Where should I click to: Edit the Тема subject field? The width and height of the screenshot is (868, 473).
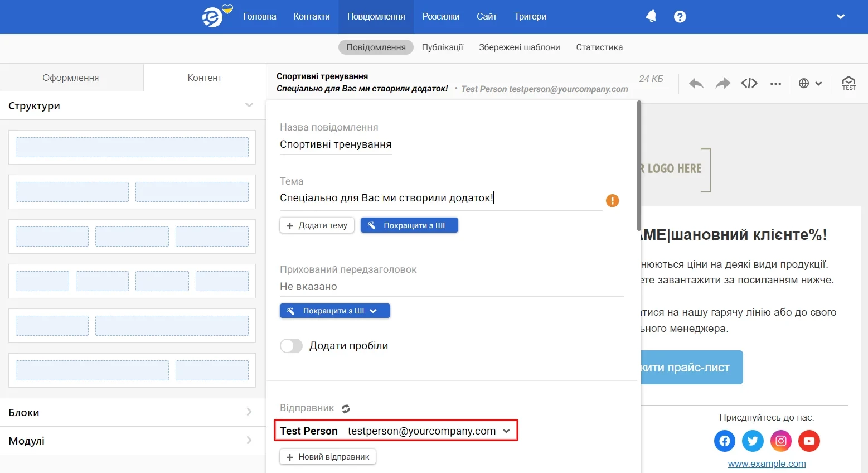[x=440, y=199]
